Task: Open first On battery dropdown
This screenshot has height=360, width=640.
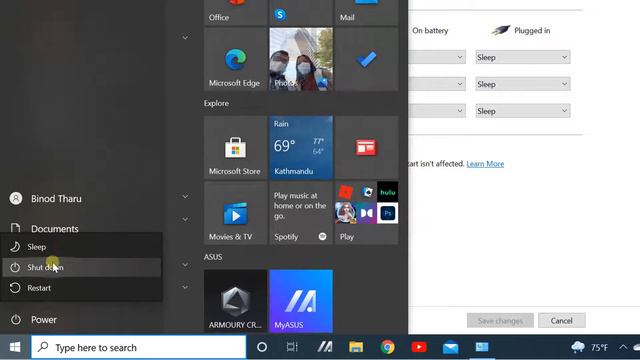Action: pyautogui.click(x=437, y=57)
